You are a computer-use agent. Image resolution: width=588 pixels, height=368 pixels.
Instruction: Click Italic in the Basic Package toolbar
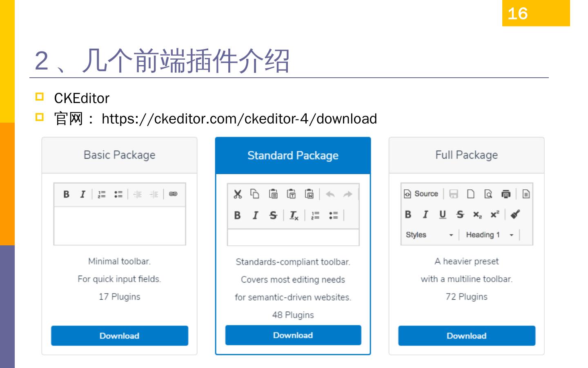pyautogui.click(x=83, y=194)
